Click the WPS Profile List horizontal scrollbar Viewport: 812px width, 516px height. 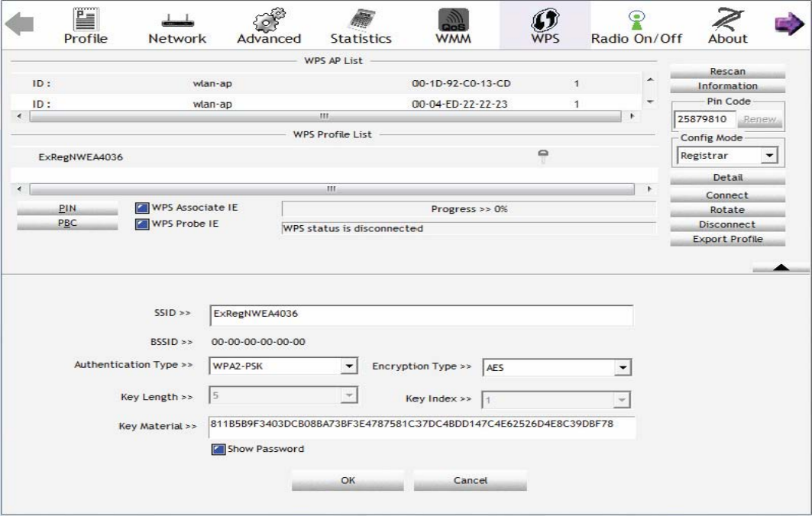tap(332, 189)
